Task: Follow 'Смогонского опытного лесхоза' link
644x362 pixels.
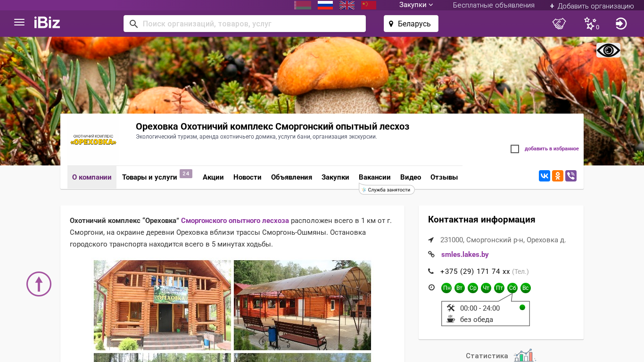Action: (x=235, y=221)
